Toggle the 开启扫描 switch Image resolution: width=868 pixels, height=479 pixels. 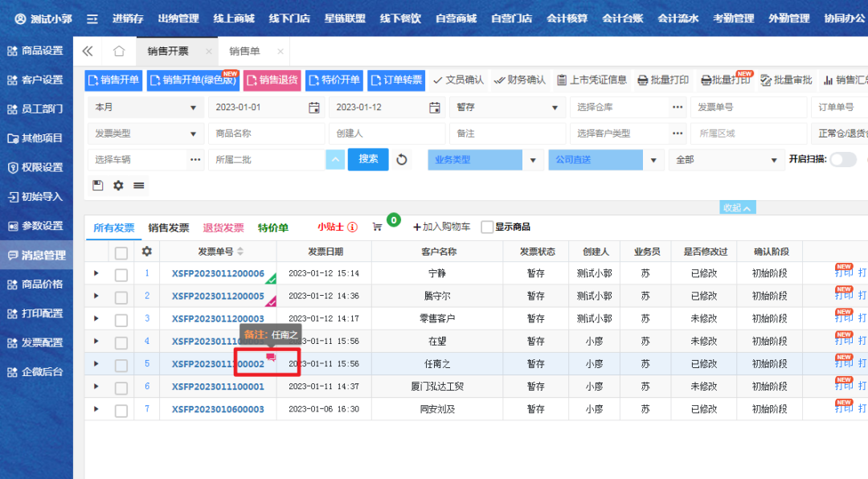click(x=841, y=160)
